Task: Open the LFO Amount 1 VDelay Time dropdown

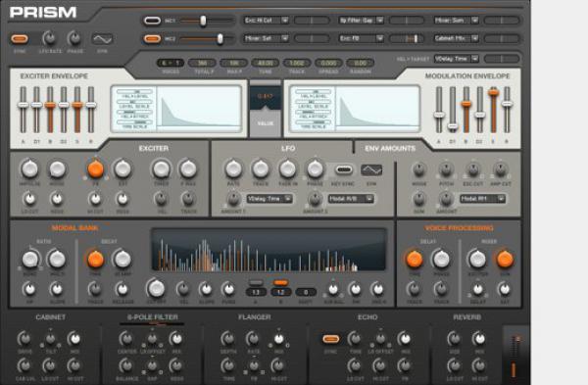Action: tap(269, 199)
